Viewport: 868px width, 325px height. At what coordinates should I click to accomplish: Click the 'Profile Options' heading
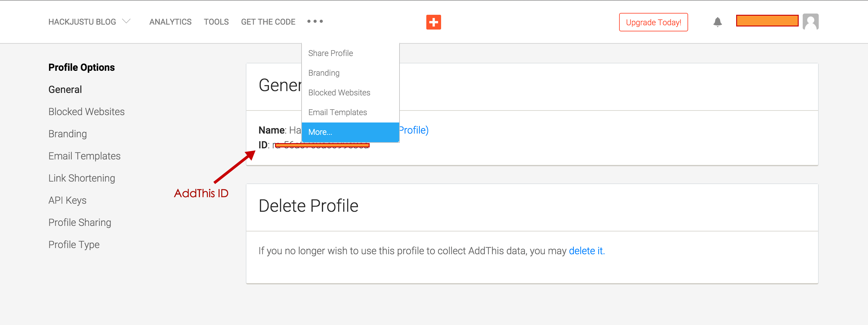(x=82, y=67)
